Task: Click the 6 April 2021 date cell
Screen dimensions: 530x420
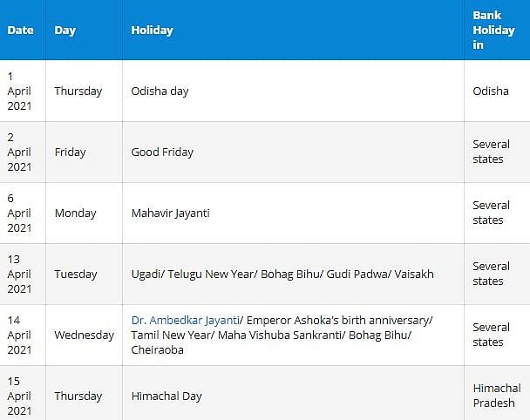Action: (19, 213)
